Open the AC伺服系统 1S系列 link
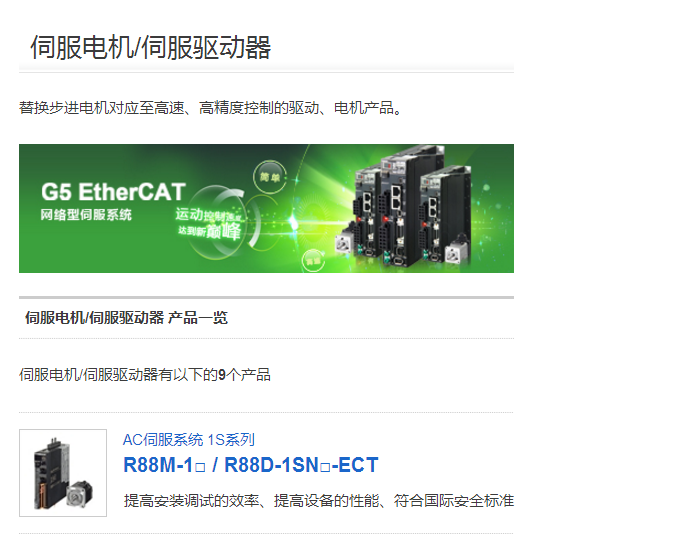The height and width of the screenshot is (538, 677). click(189, 440)
